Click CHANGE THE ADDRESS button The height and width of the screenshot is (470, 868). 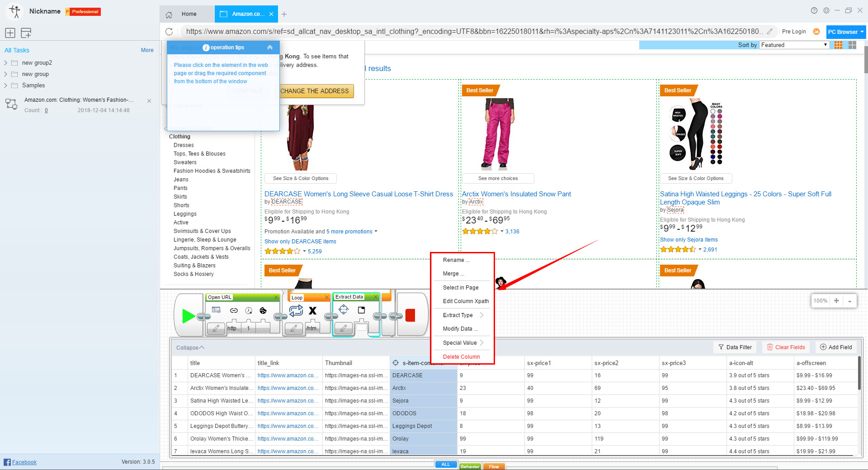(x=315, y=91)
